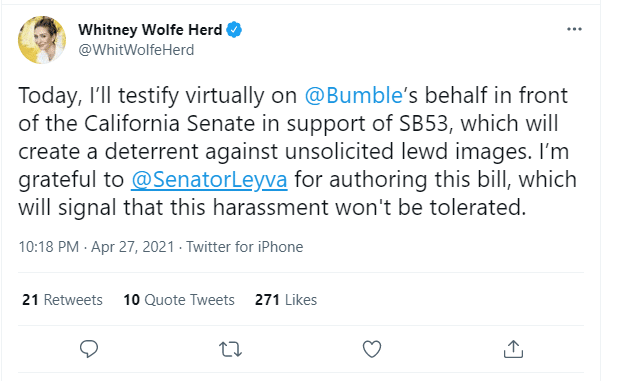Screen dimensions: 620x381
Task: Click the number 271 beside Likes
Action: tap(267, 300)
